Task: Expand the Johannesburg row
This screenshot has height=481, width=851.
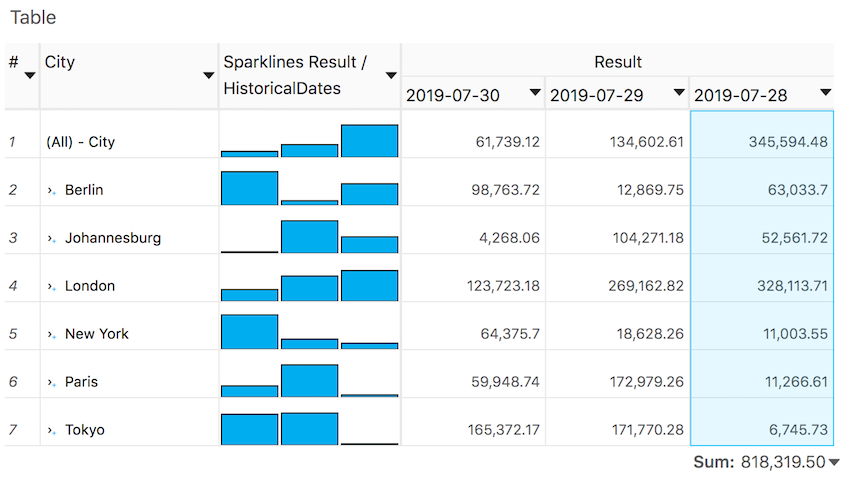Action: click(51, 238)
